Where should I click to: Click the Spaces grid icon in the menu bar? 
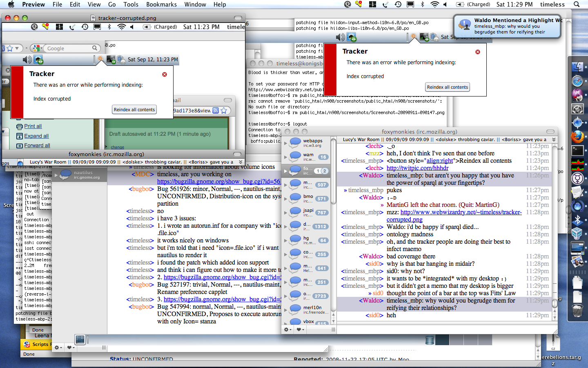pos(372,4)
